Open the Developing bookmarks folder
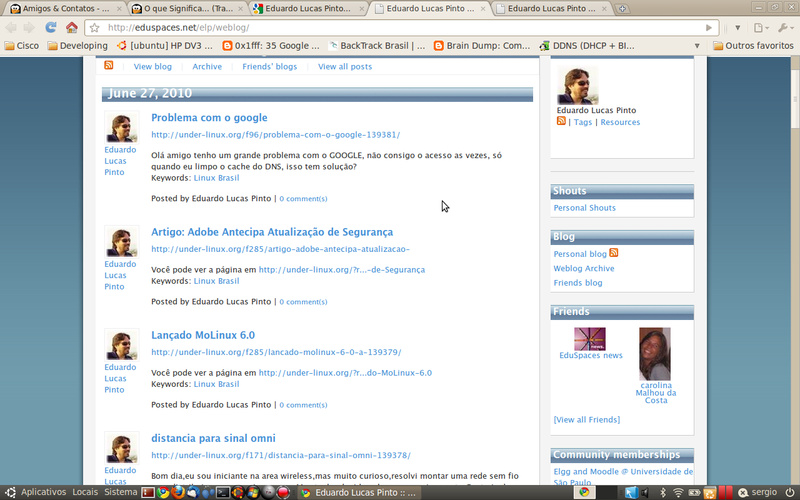 pyautogui.click(x=78, y=46)
